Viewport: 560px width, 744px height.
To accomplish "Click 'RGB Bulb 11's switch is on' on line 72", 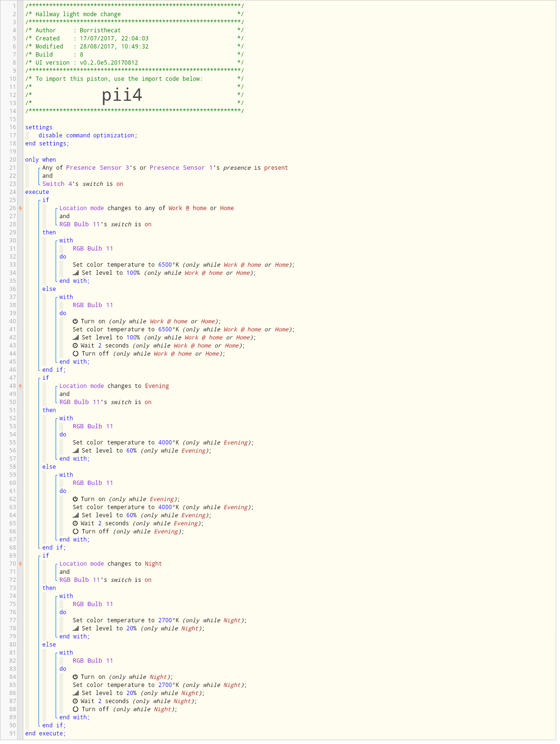I will point(106,580).
